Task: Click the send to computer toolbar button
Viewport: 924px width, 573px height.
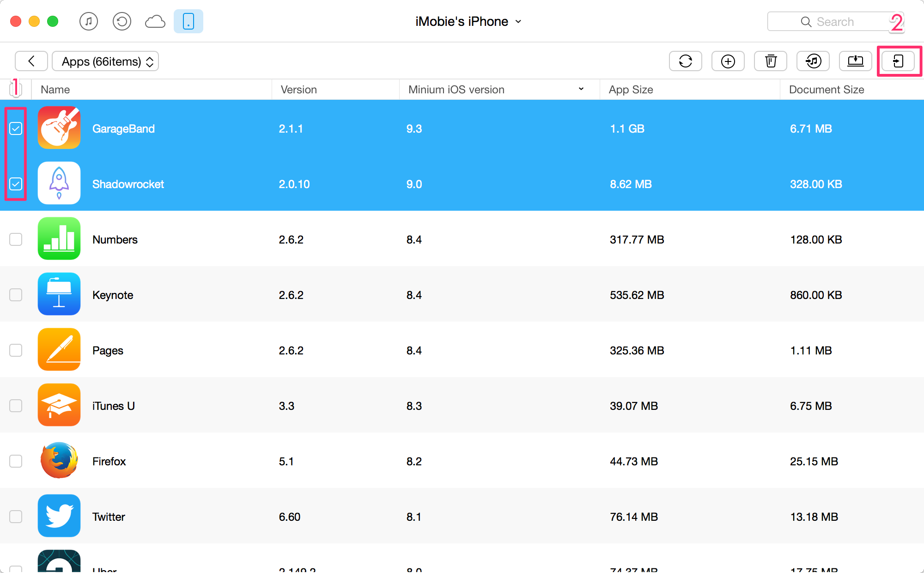Action: pos(856,61)
